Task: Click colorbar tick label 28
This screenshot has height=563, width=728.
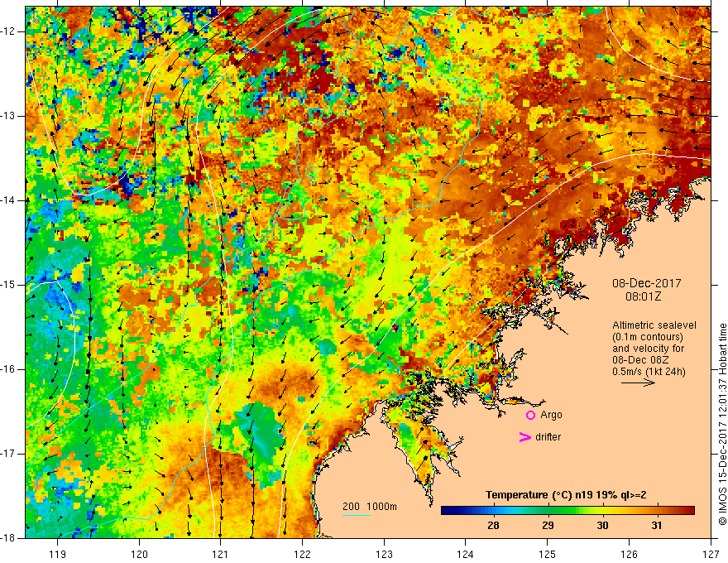Action: (494, 526)
